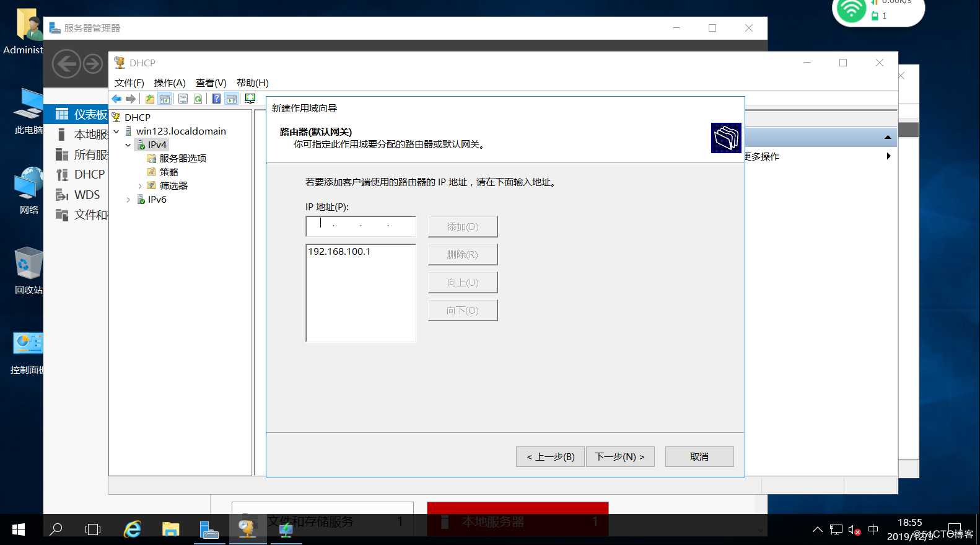
Task: Click the IP 地址 input field
Action: pyautogui.click(x=361, y=226)
